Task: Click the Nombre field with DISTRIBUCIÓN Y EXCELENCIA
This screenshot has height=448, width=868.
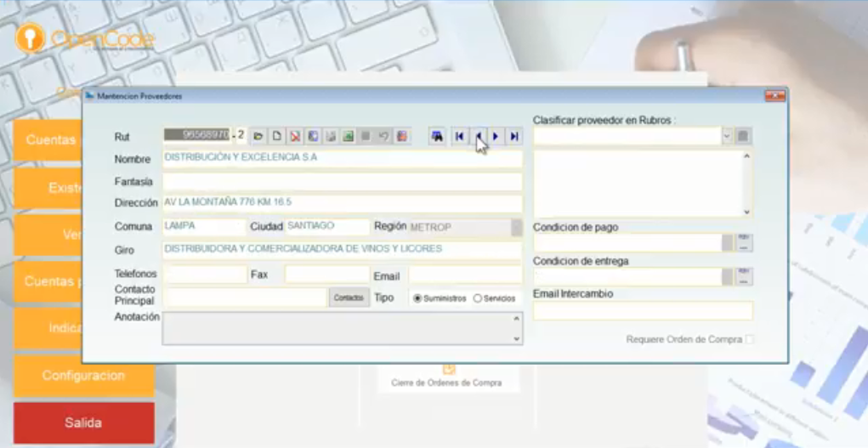Action: click(x=342, y=158)
